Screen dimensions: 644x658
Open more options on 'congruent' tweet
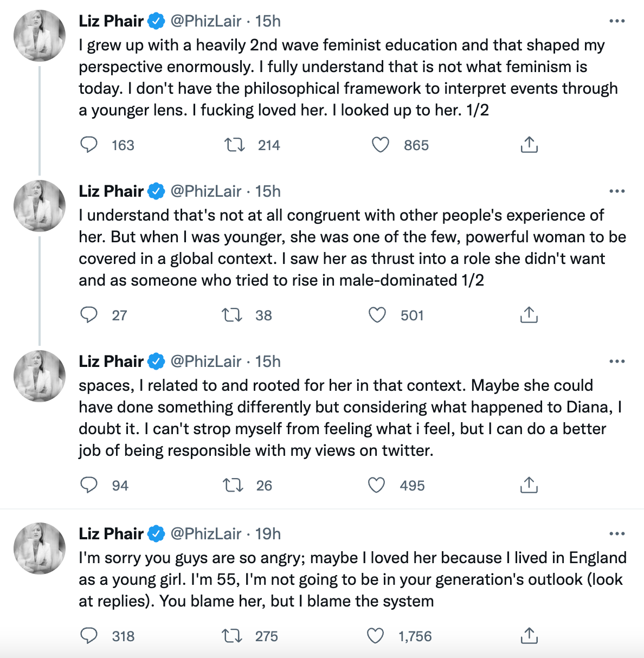617,191
